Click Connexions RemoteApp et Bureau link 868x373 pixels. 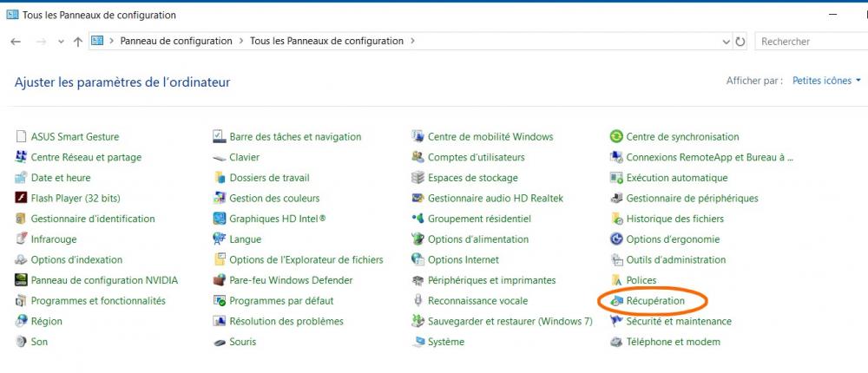[710, 157]
